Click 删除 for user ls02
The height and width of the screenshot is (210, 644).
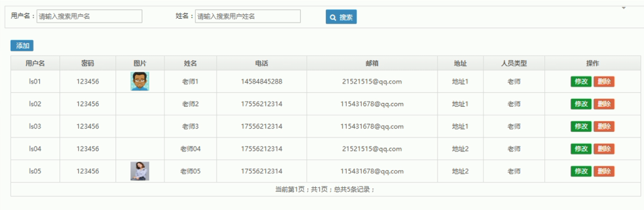click(x=604, y=104)
